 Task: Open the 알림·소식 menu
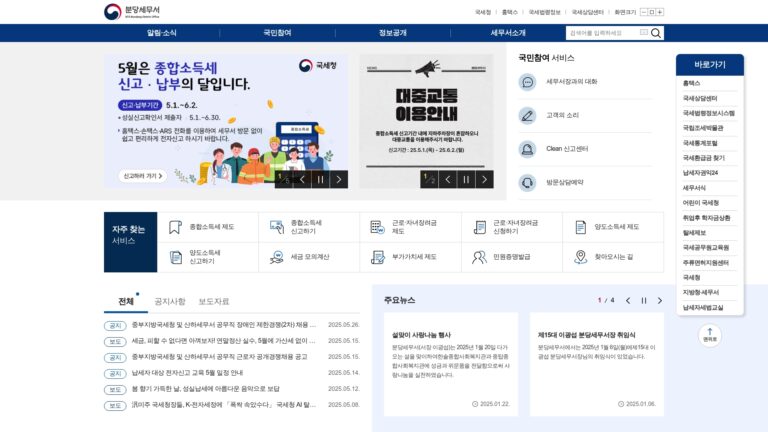(162, 33)
